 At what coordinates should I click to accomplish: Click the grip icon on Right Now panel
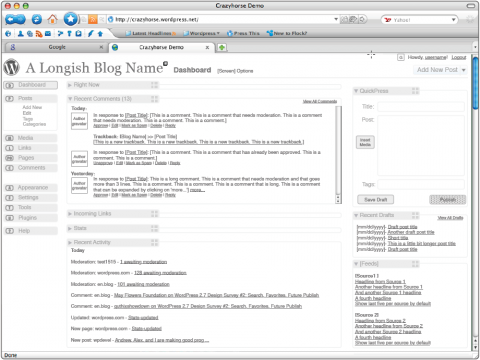click(154, 85)
